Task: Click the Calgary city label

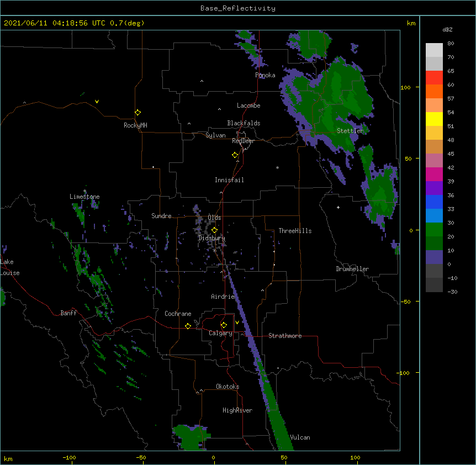Action: [220, 333]
